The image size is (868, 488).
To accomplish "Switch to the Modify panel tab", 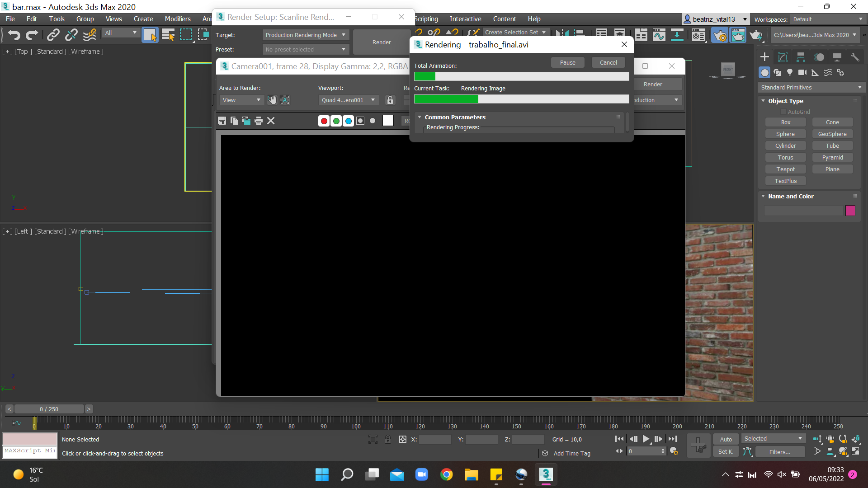I will [783, 57].
